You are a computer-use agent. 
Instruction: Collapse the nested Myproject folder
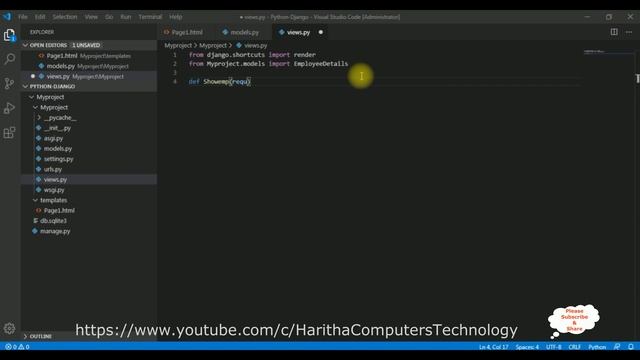[36, 107]
